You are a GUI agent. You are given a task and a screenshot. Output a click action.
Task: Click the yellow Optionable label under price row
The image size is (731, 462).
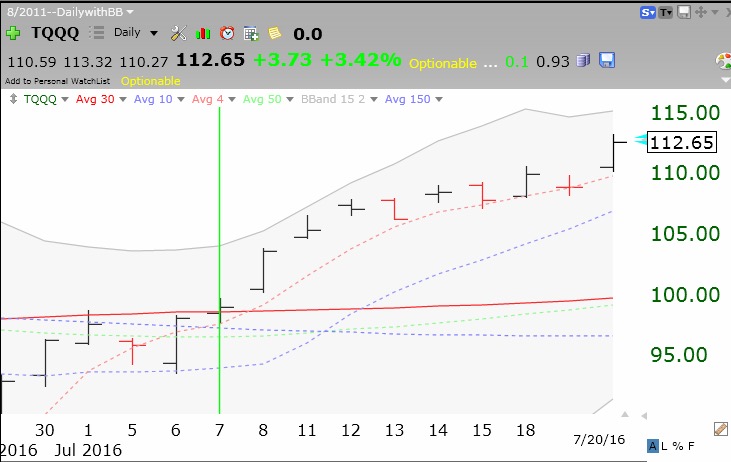coord(151,81)
